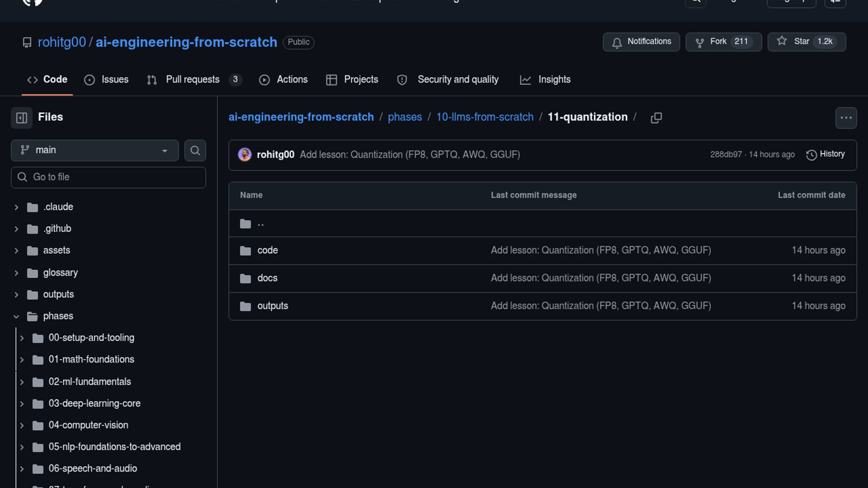The image size is (868, 488).
Task: Open the docs folder in file list
Action: tap(267, 278)
